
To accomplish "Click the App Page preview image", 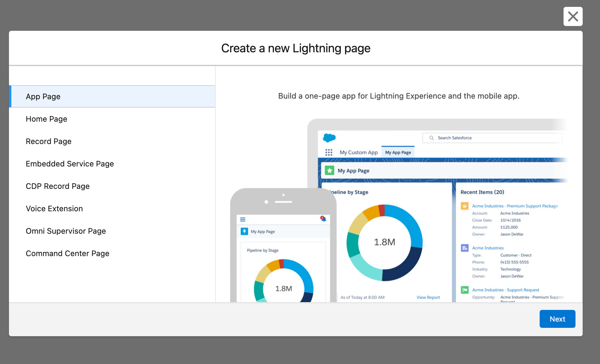I will tap(399, 210).
